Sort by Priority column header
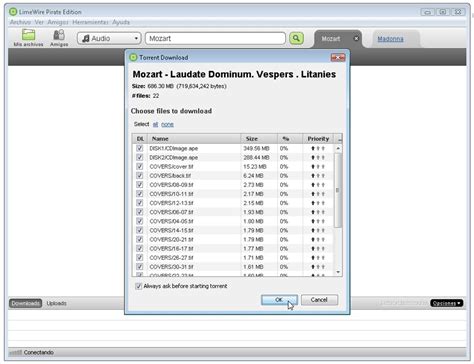The image size is (474, 364). click(318, 139)
